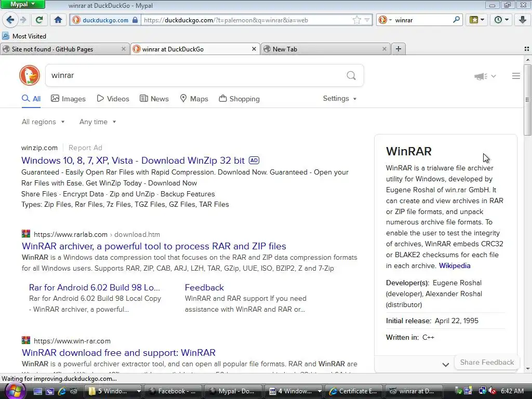Viewport: 532px width, 399px height.
Task: Open the URL history dropdown arrow
Action: click(367, 20)
